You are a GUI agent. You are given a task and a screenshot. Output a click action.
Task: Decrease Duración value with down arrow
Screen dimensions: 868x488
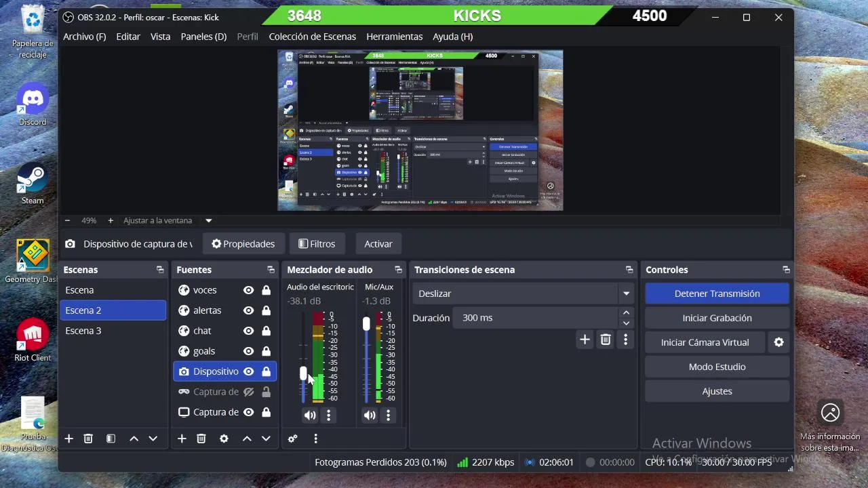click(x=626, y=323)
